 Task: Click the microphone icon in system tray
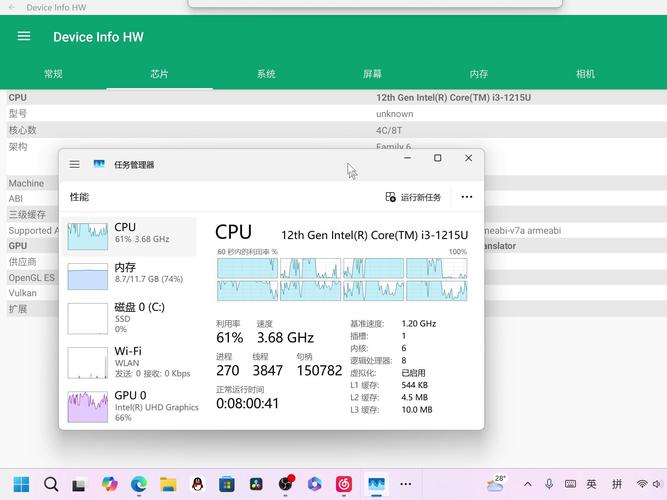point(549,484)
